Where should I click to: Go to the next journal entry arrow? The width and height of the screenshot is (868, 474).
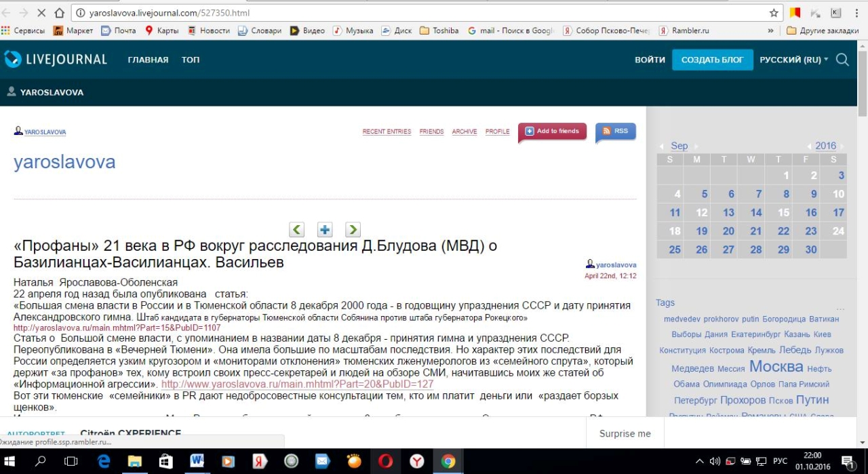coord(353,229)
